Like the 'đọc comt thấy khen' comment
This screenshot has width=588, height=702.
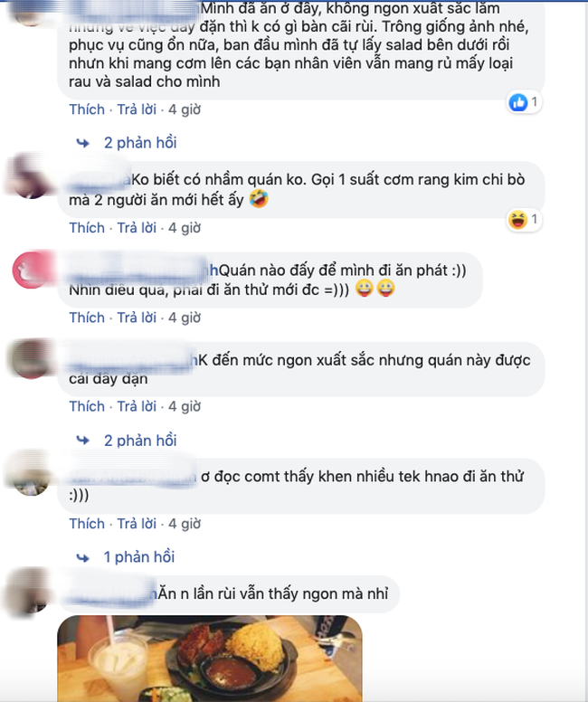pyautogui.click(x=87, y=524)
